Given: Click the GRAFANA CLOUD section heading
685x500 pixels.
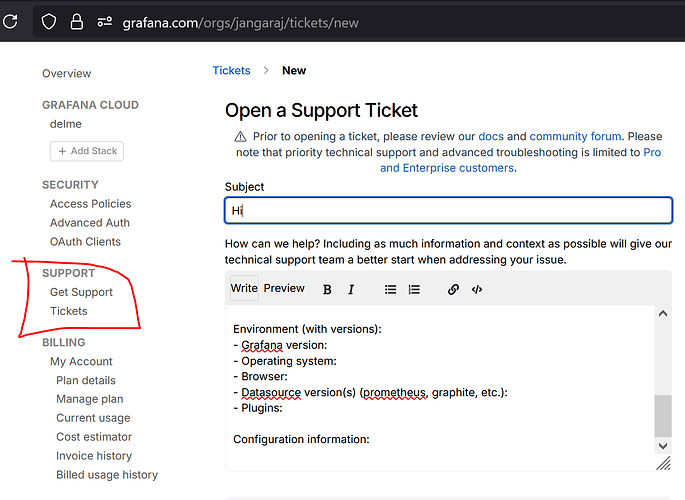Looking at the screenshot, I should (90, 105).
